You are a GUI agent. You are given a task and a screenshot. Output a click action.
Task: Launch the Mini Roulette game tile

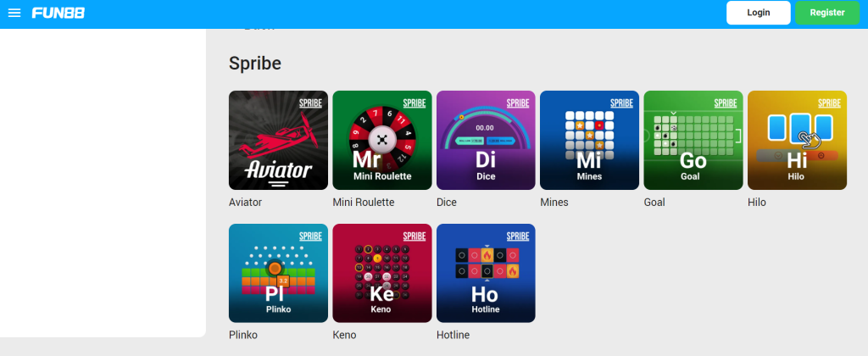pyautogui.click(x=381, y=140)
